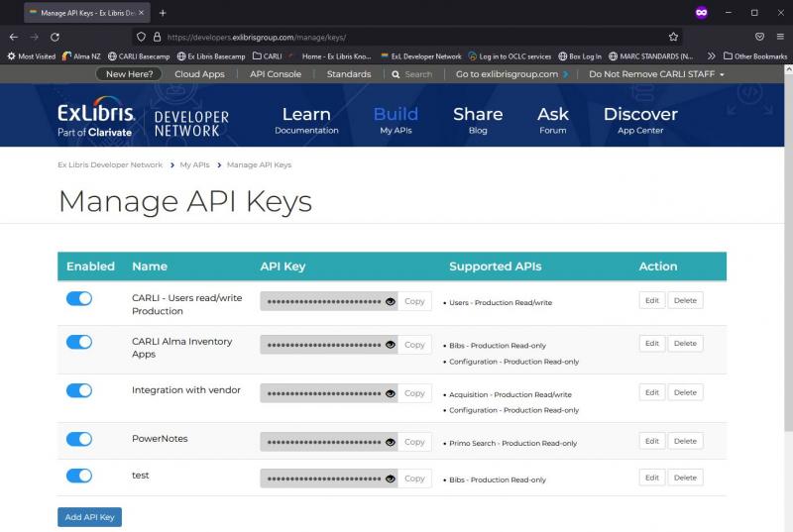The height and width of the screenshot is (532, 793).
Task: Disable the CARLI Users read/write Production key
Action: point(79,298)
